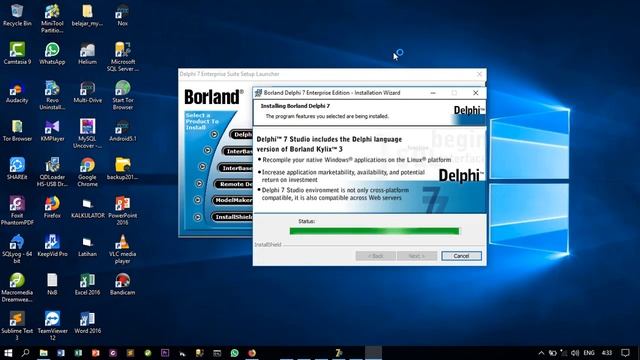640x360 pixels.
Task: Open SQLyog 64 bit desktop icon
Action: pyautogui.click(x=17, y=249)
